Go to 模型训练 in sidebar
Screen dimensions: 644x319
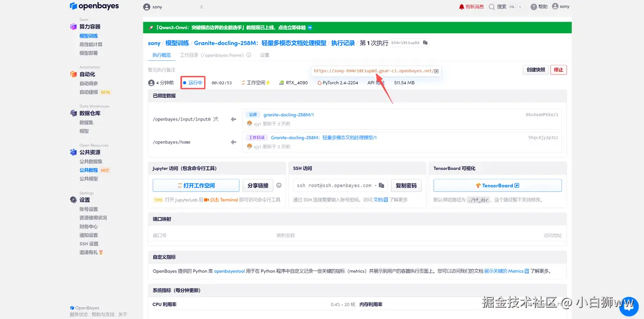point(89,36)
